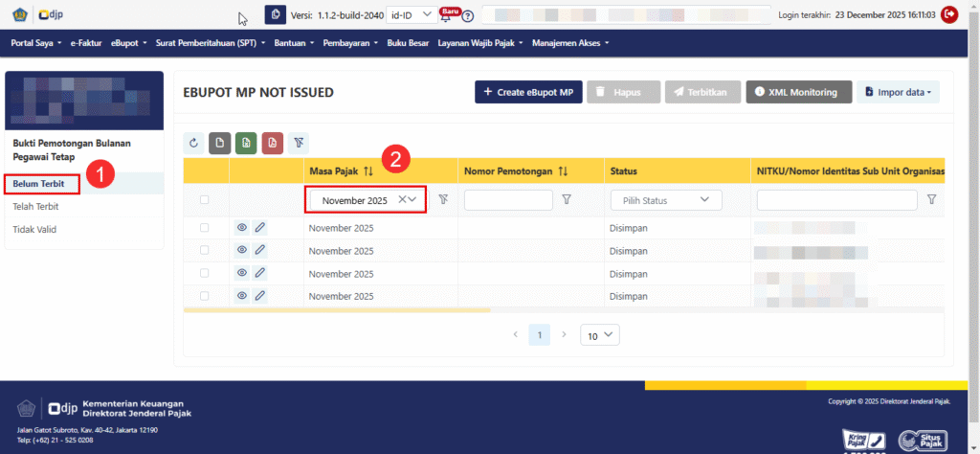This screenshot has width=980, height=454.
Task: Open the help question mark icon
Action: point(468,16)
